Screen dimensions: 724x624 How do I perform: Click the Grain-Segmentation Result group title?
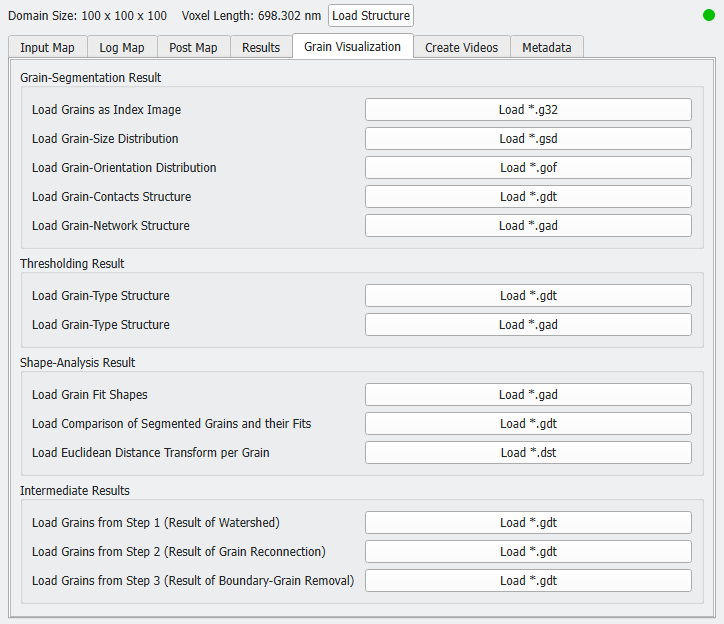point(90,78)
